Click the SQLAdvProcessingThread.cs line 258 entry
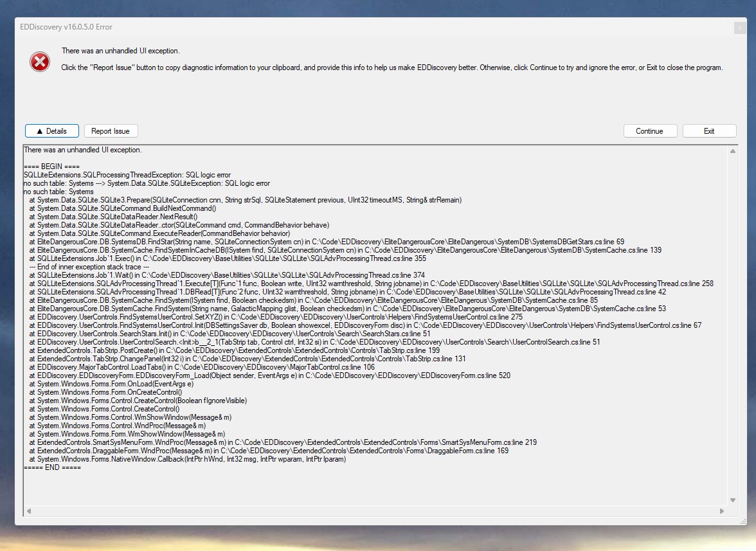 click(372, 284)
